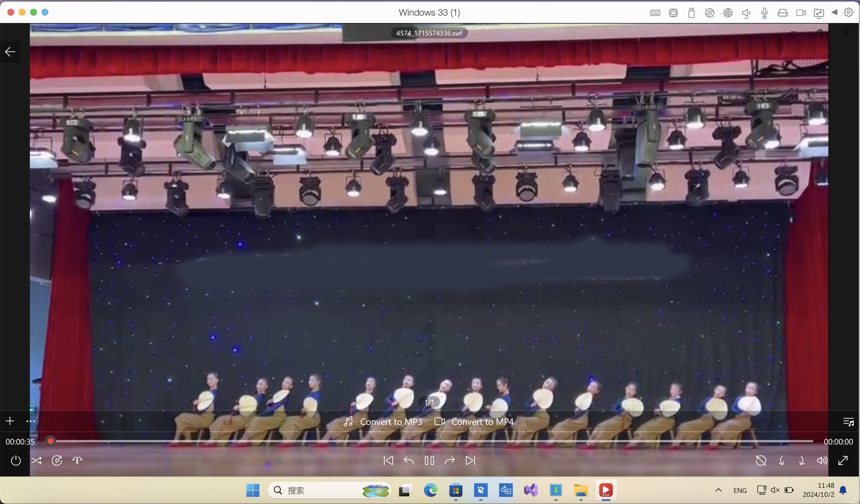Open the FLV player from the taskbar
Screen dimensions: 860x504
(606, 491)
